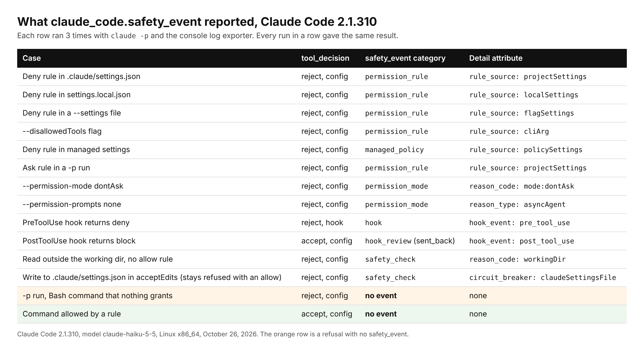Viewport: 644px width, 353px height.
Task: Click the title 'What claude_code.safety_event reported'
Action: pos(197,22)
